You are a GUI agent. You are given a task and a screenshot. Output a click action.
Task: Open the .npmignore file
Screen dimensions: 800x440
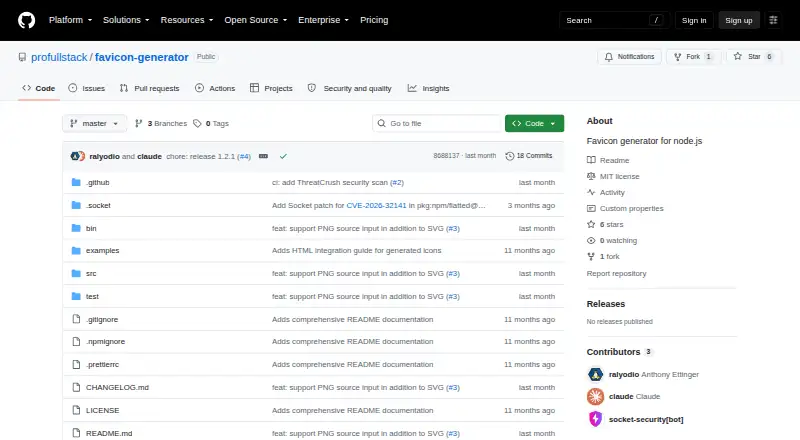(105, 341)
